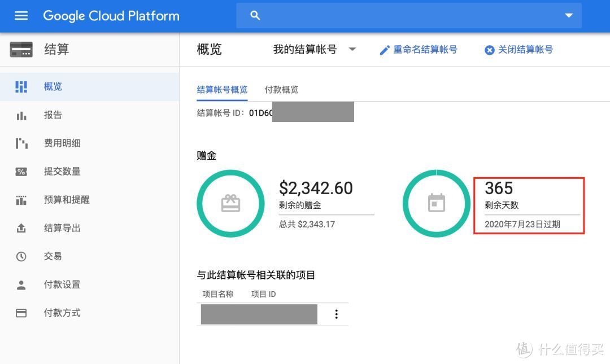610x364 pixels.
Task: Click the calendar icon in days circle
Action: [x=437, y=203]
